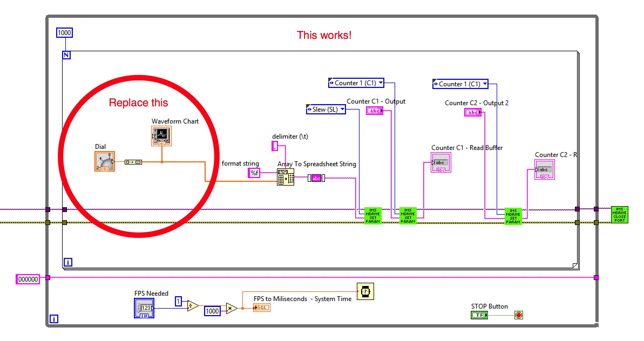Click the third IMS MDrive Set Param VI
Image resolution: width=644 pixels, height=341 pixels.
click(513, 216)
